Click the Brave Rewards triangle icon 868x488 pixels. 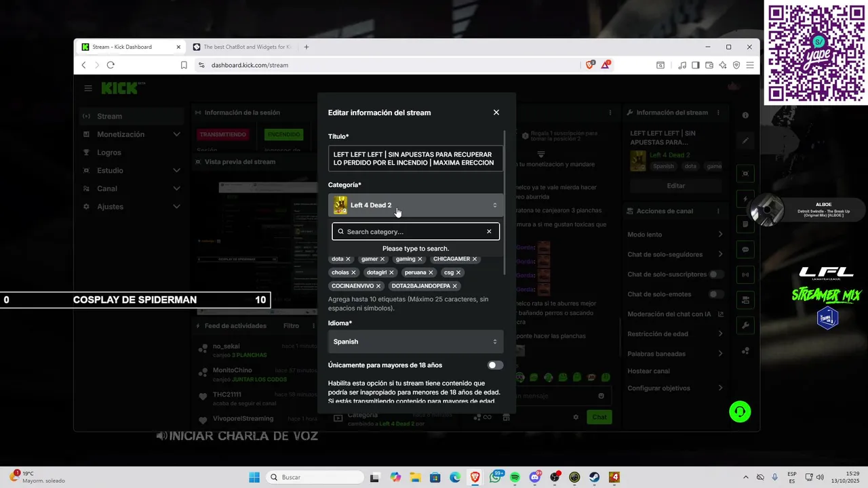pos(606,65)
